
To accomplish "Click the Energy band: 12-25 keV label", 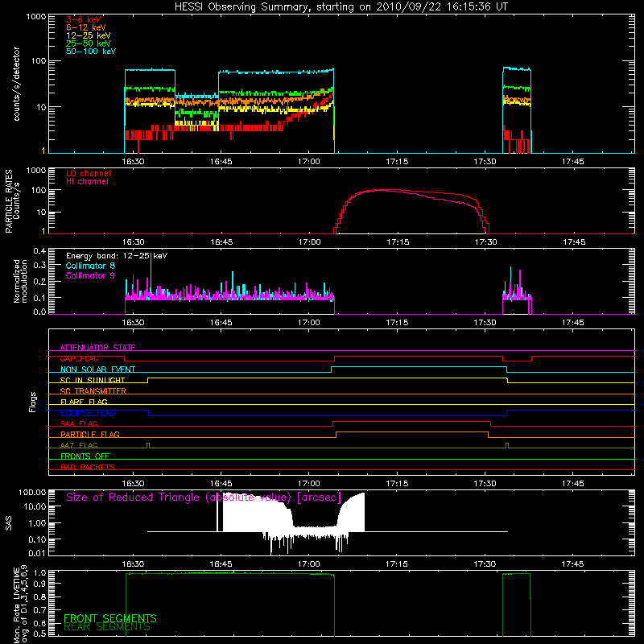I will click(x=117, y=256).
